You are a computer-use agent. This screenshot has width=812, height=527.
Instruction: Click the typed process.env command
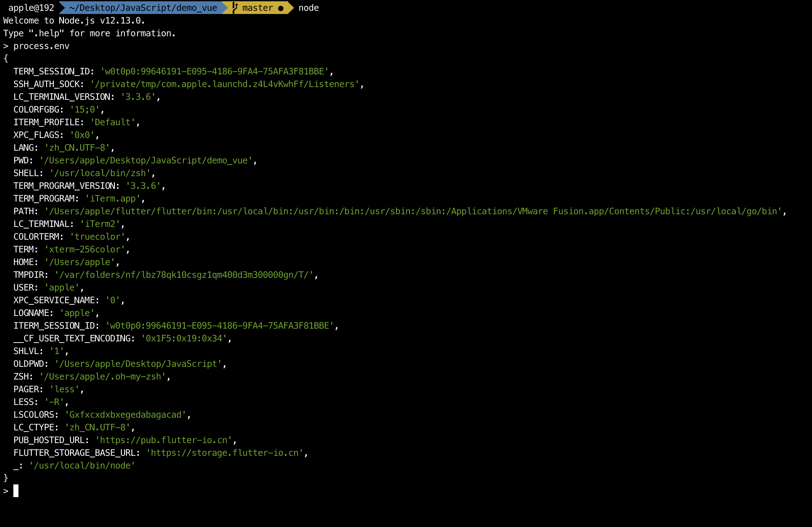click(x=41, y=46)
